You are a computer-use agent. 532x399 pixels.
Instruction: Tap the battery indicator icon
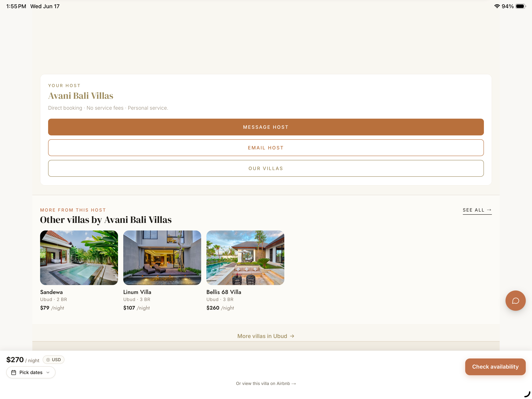[x=521, y=6]
